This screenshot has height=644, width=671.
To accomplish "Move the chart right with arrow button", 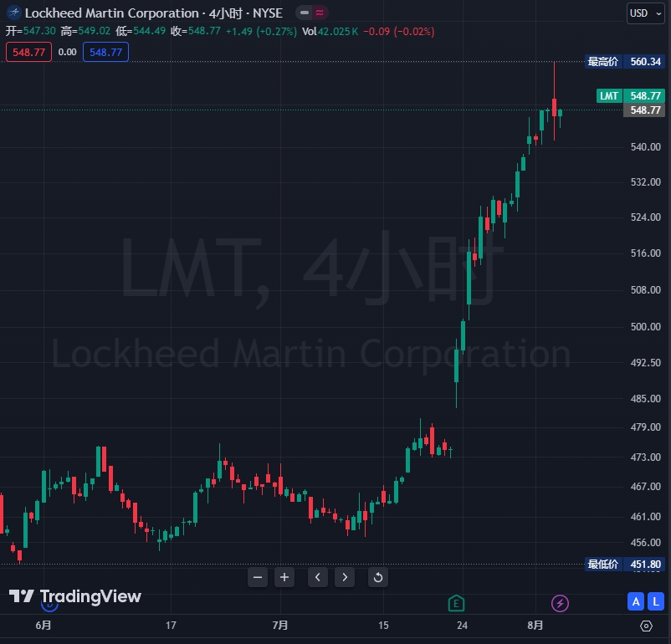I will tap(345, 577).
